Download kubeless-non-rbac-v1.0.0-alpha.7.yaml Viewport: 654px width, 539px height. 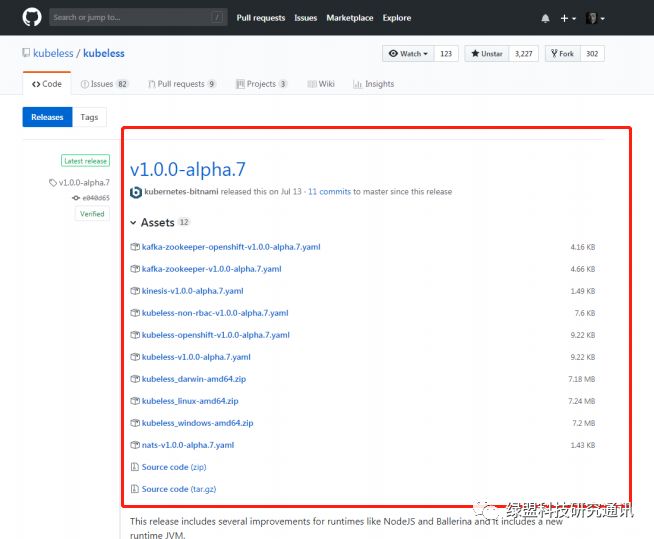point(215,313)
